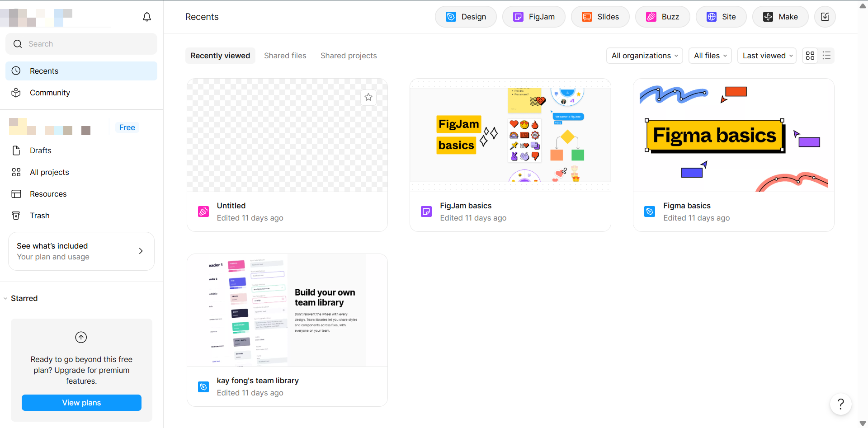This screenshot has height=428, width=868.
Task: Open Drafts from the sidebar
Action: pos(81,151)
